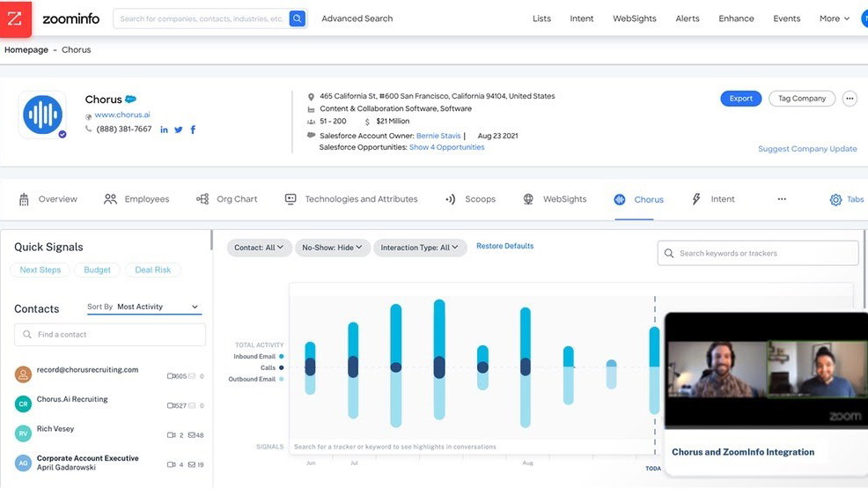Expand the Interaction Type: All dropdown

(420, 248)
